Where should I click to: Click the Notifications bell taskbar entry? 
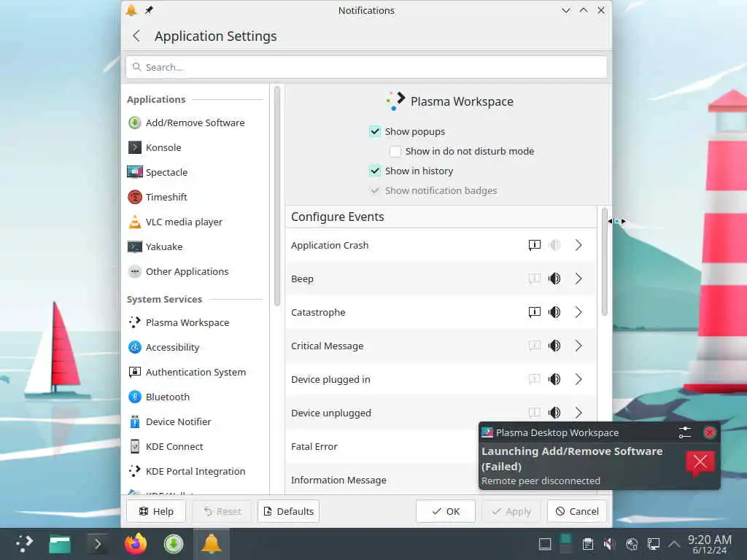coord(211,544)
